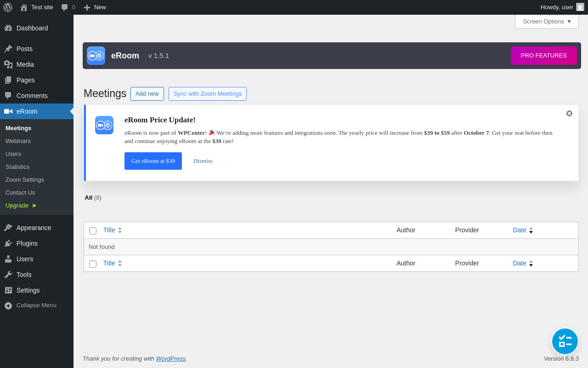Navigate to Pages in sidebar

37,80
